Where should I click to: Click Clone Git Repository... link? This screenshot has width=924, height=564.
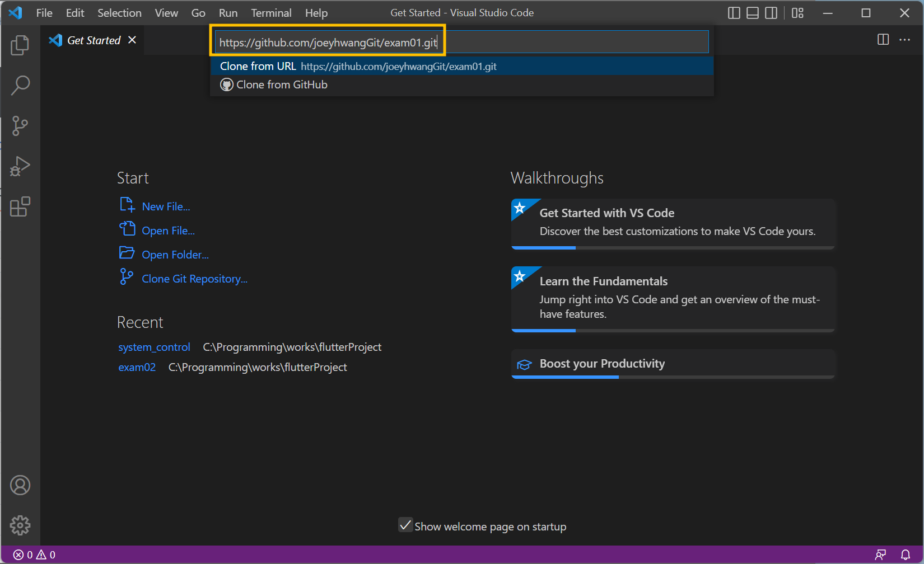pos(194,279)
